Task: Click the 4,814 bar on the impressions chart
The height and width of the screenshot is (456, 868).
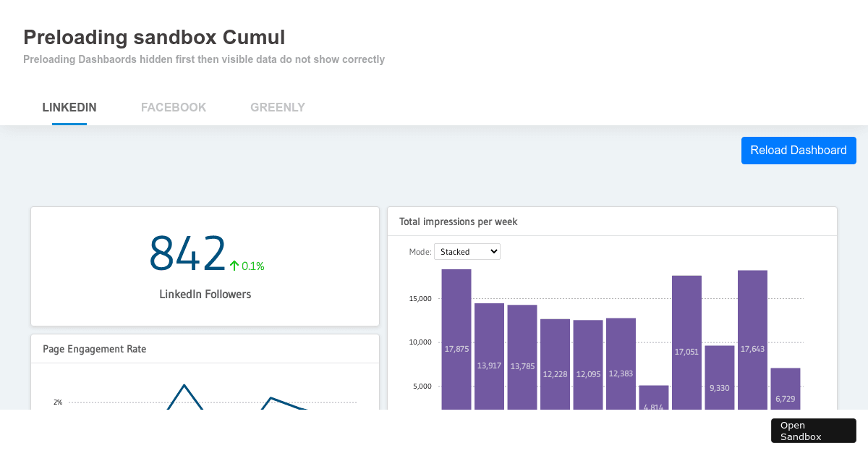Action: pos(655,400)
